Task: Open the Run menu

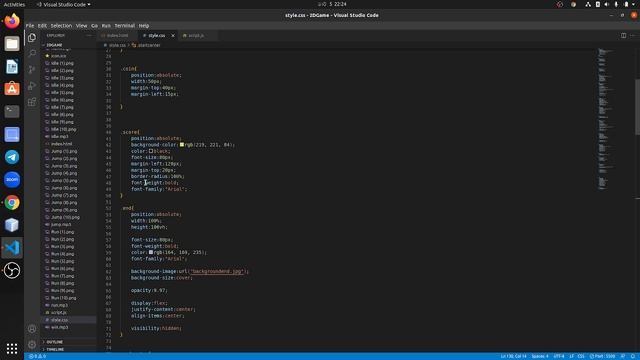Action: click(106, 25)
